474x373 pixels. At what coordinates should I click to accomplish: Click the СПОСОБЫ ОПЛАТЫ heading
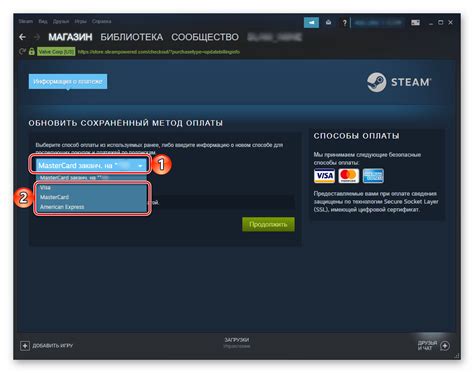[356, 136]
